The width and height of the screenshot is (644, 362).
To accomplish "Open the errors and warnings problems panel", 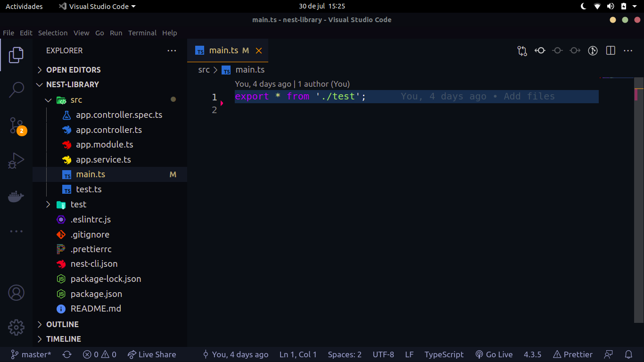I will [99, 354].
